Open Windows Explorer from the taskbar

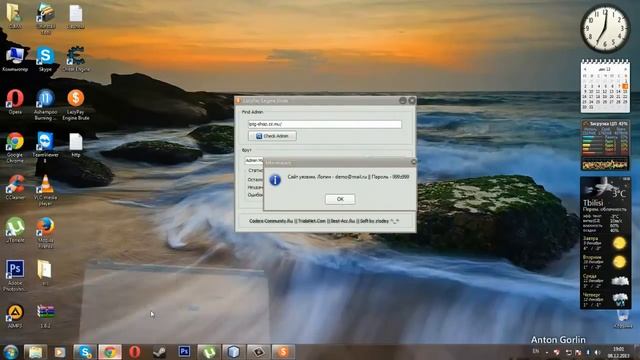[x=36, y=352]
